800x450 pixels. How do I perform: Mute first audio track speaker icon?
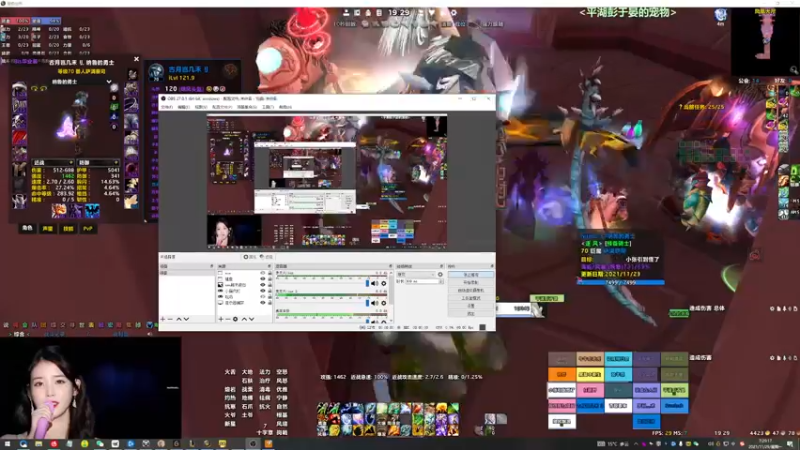(375, 284)
